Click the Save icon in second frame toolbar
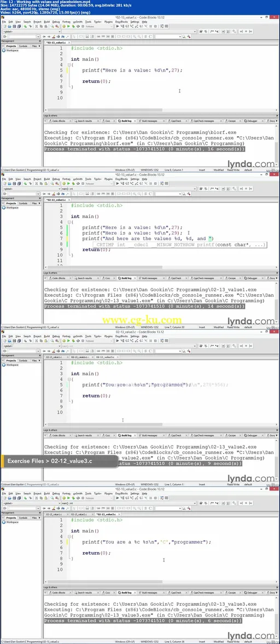 pyautogui.click(x=13, y=184)
